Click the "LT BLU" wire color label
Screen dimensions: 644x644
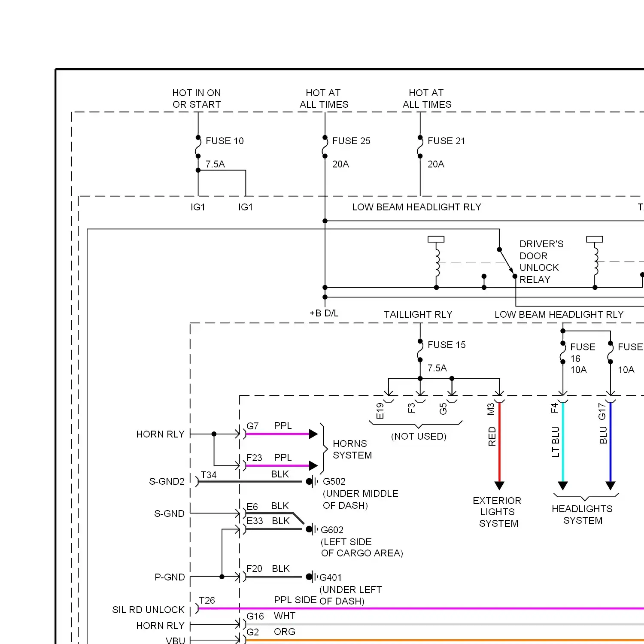[x=556, y=441]
